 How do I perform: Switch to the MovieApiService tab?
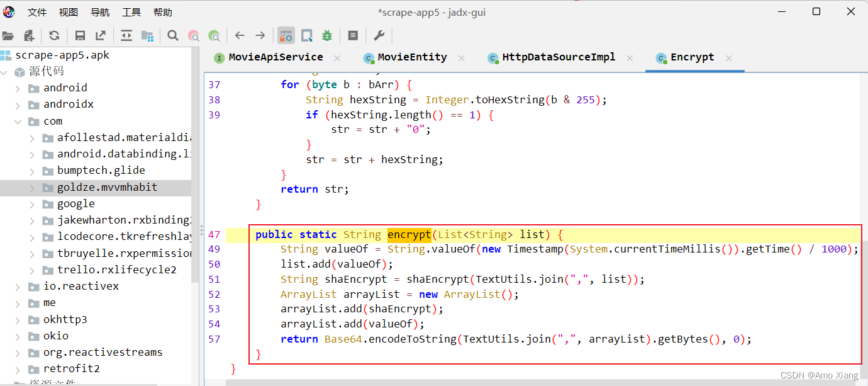(275, 57)
